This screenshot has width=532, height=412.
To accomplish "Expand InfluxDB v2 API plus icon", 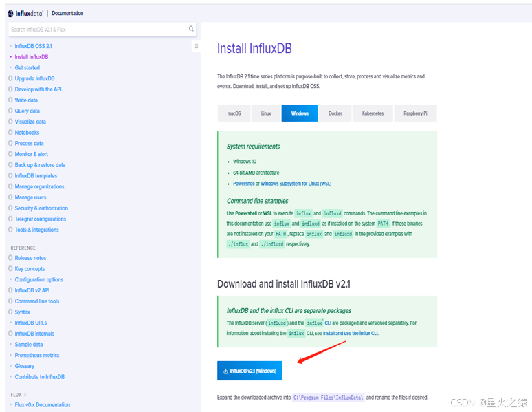I will tap(10, 290).
